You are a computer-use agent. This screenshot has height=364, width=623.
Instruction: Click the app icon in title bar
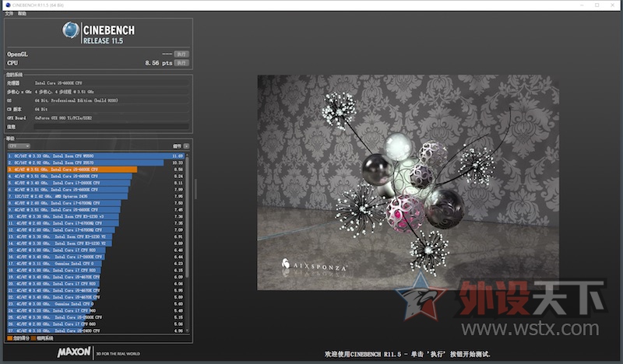click(6, 5)
